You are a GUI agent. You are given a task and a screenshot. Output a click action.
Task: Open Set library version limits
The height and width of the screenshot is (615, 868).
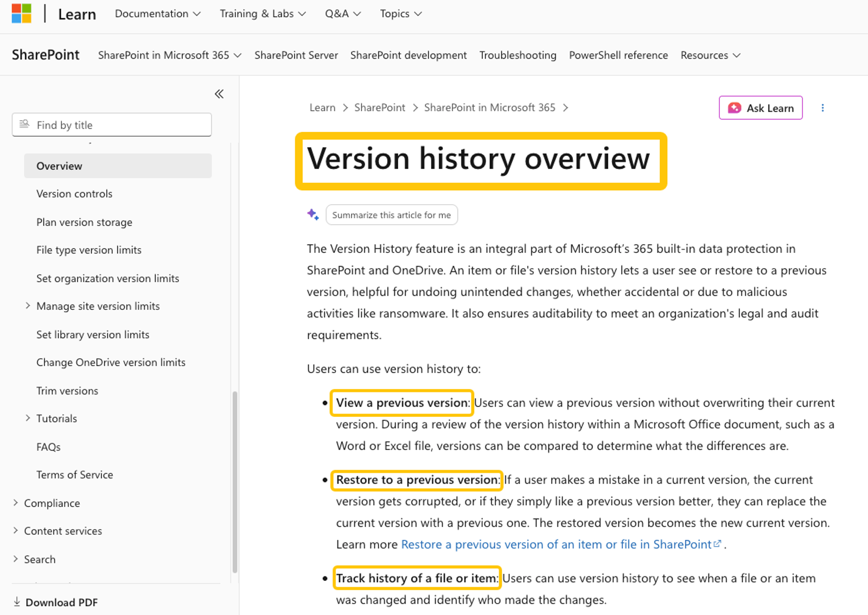[x=93, y=334]
